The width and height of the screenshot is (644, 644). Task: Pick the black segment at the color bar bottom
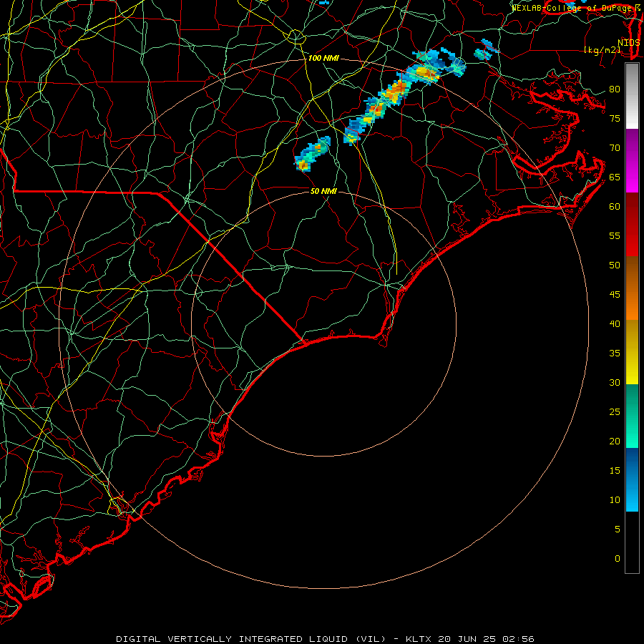(632, 542)
